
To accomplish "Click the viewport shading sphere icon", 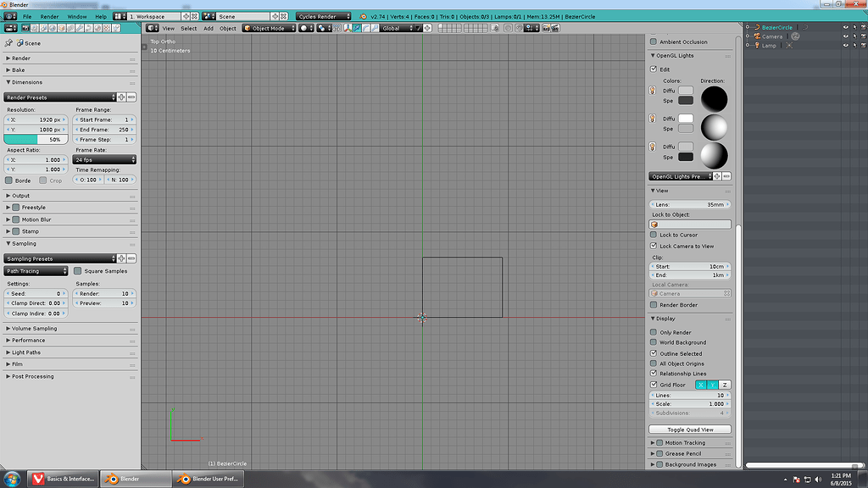I will point(306,28).
